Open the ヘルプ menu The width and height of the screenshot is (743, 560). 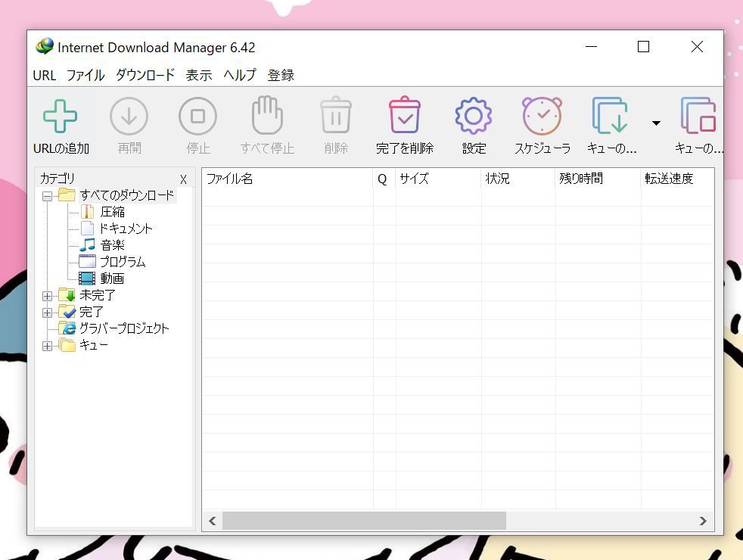tap(240, 76)
